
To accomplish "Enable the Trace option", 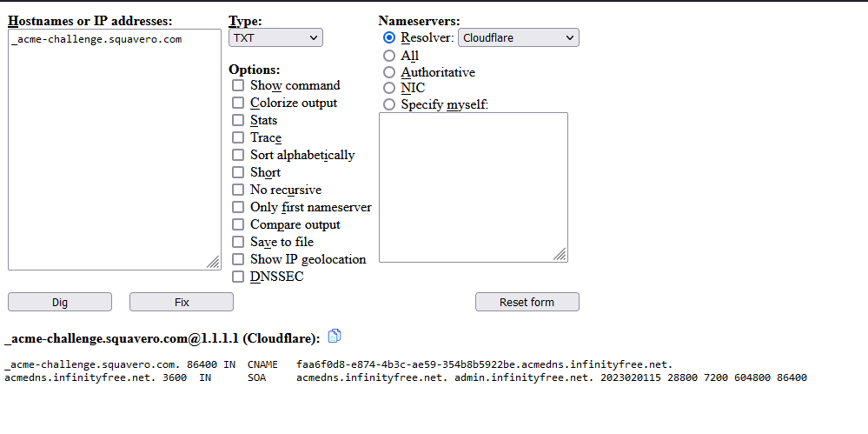I will coord(238,137).
